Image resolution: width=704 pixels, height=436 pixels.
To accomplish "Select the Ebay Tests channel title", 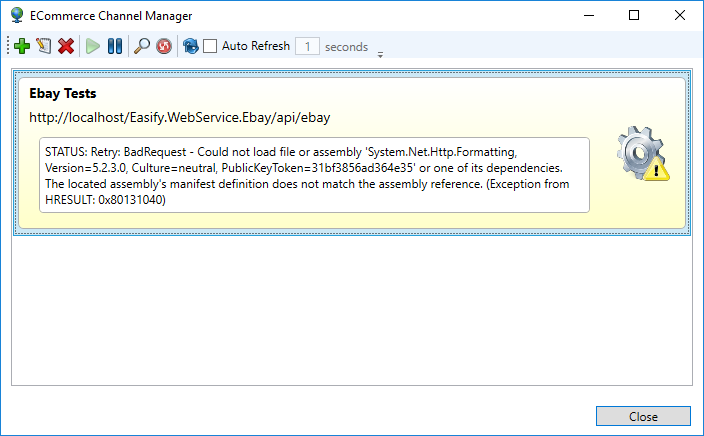I will coord(63,94).
